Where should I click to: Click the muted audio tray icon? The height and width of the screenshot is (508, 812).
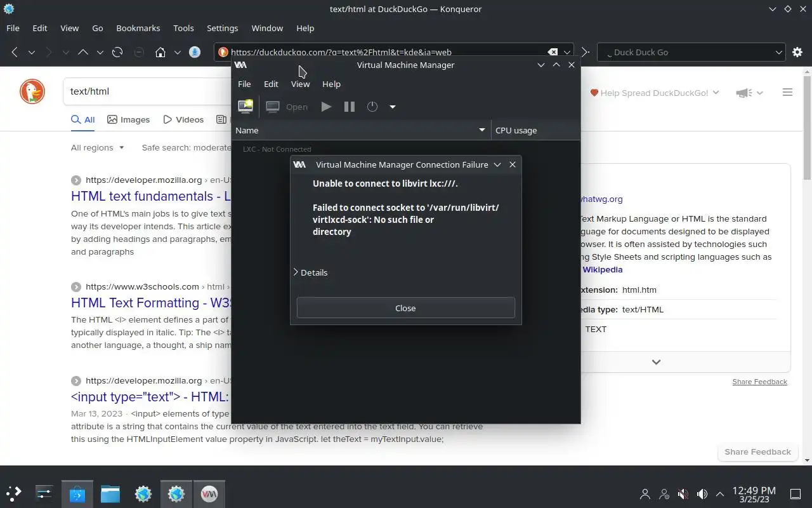coord(683,493)
